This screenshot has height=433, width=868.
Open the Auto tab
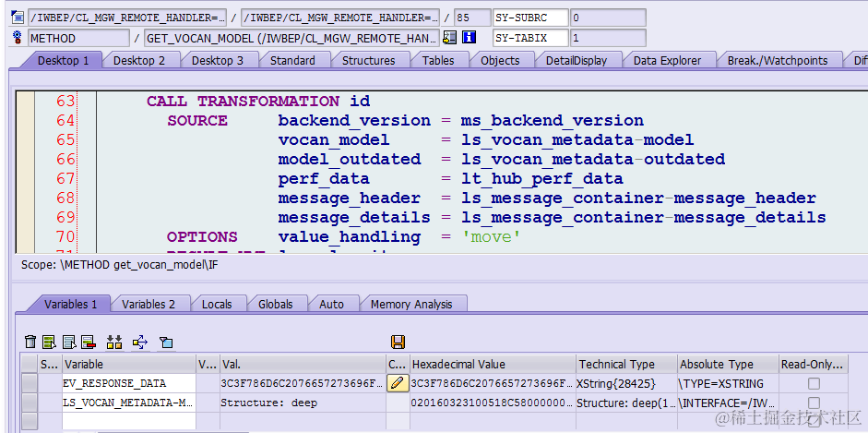331,304
